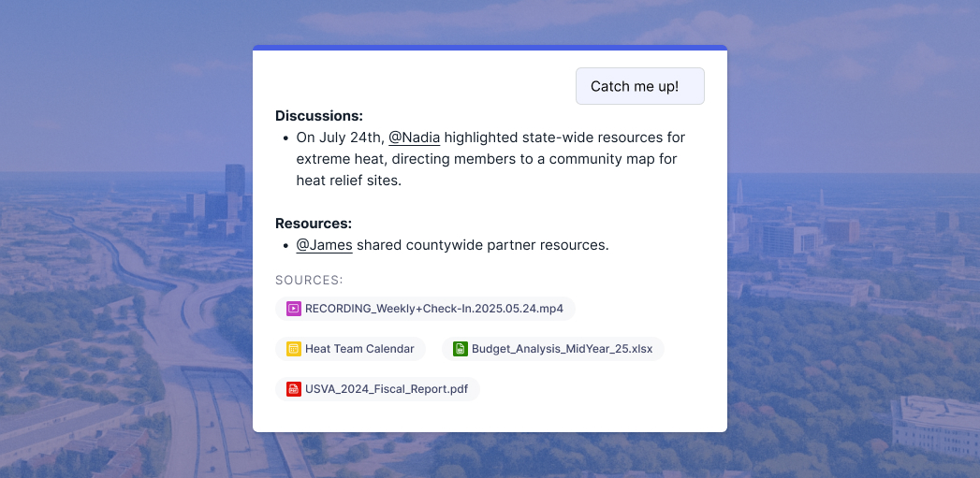Click the green spreadsheet file icon

(x=461, y=349)
